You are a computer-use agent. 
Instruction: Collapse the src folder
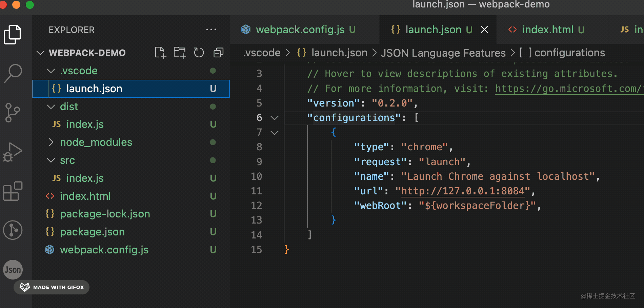tap(51, 160)
